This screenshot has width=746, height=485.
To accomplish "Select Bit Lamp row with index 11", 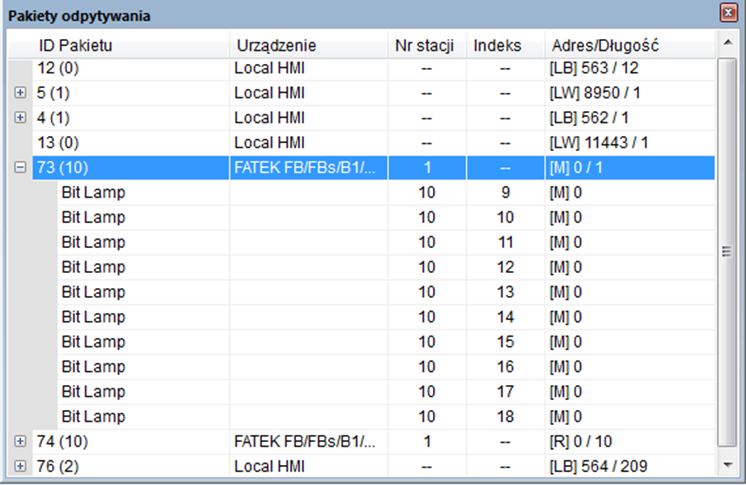I will (x=386, y=242).
